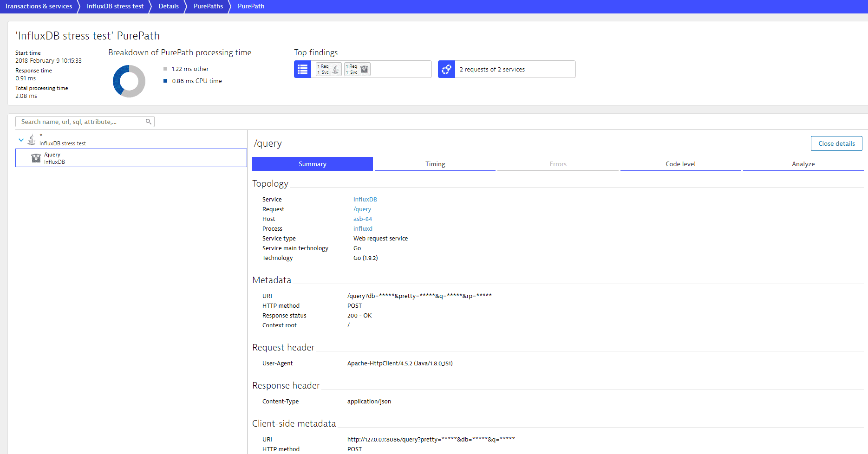This screenshot has width=868, height=454.
Task: Click the gopher icon next to /query
Action: point(36,158)
